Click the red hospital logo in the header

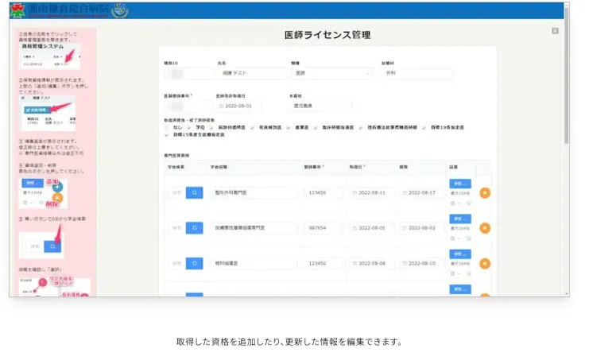coord(17,10)
